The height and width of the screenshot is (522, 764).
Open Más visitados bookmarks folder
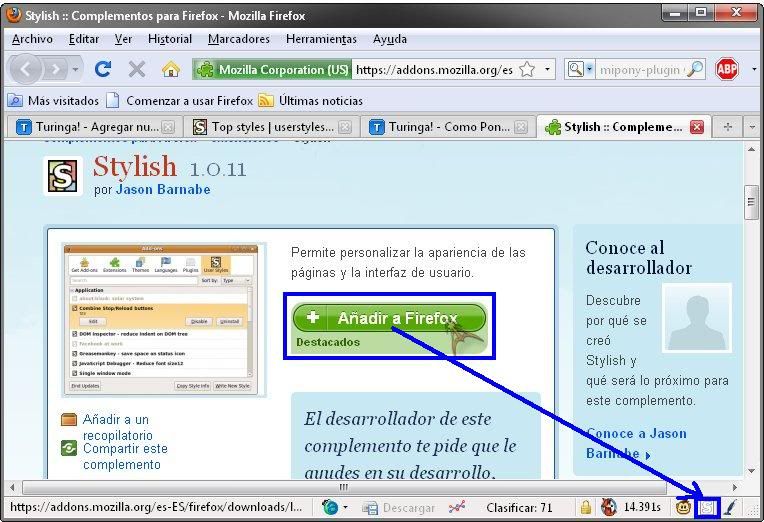click(53, 101)
